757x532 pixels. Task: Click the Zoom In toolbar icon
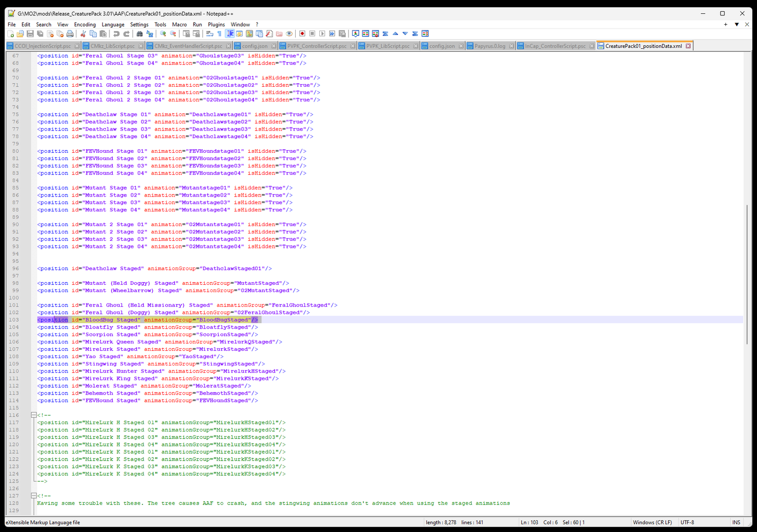pyautogui.click(x=163, y=34)
